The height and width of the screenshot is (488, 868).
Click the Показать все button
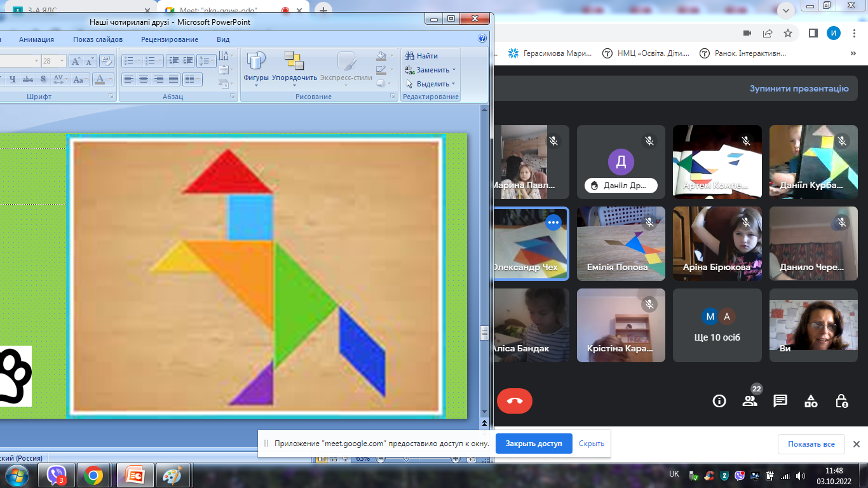(811, 444)
